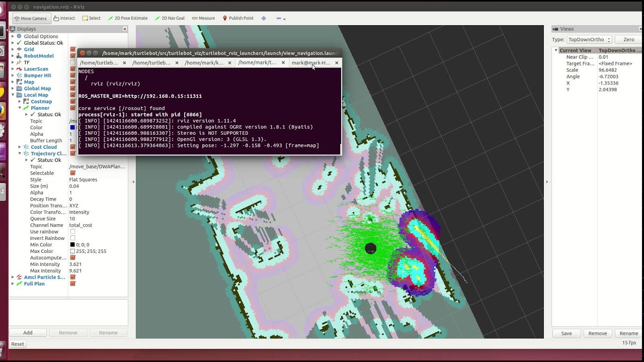Click the Add display button
The height and width of the screenshot is (362, 644).
[x=28, y=333]
